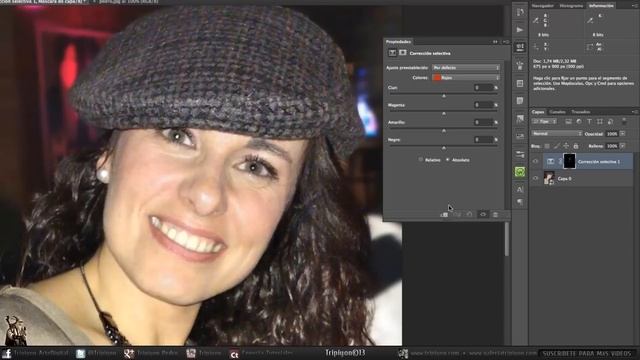640x360 pixels.
Task: Click the Relleno 100% value field
Action: click(612, 146)
